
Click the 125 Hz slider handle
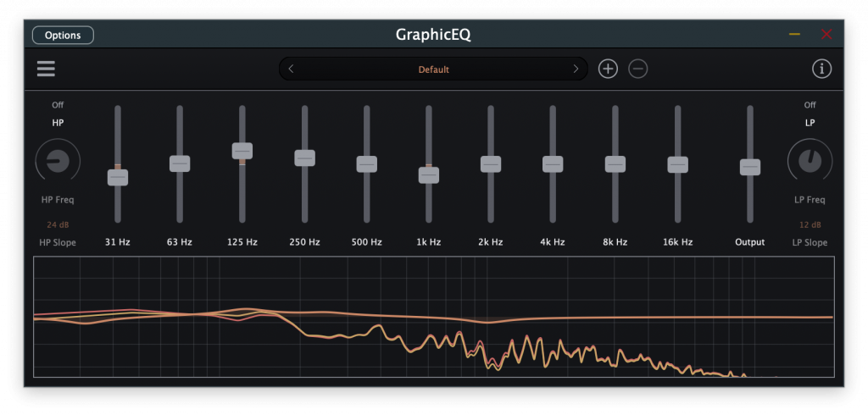click(x=242, y=151)
